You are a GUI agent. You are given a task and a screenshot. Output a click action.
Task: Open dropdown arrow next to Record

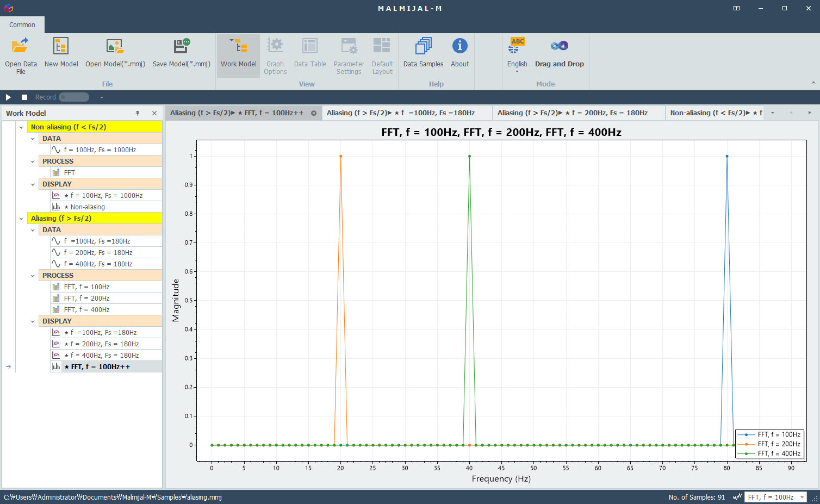[102, 97]
